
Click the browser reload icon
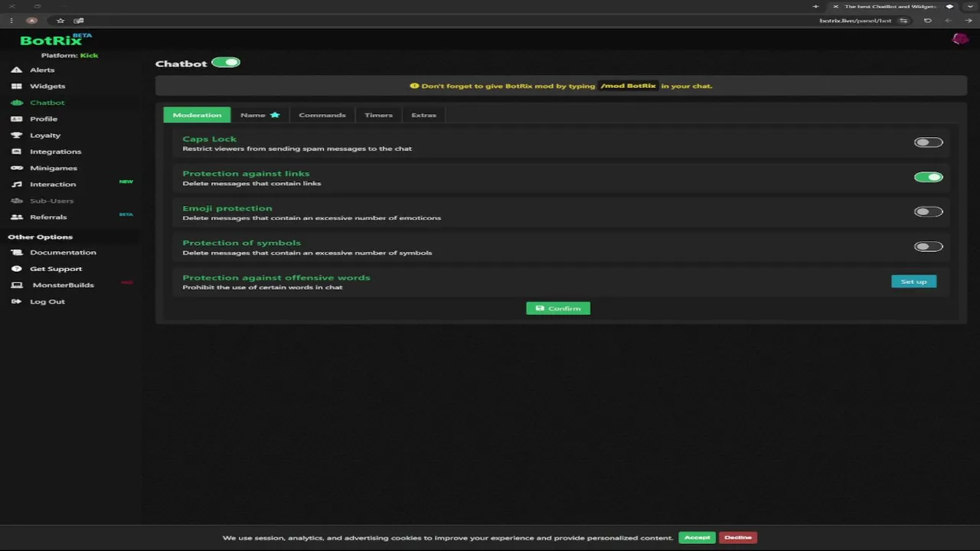[x=928, y=21]
